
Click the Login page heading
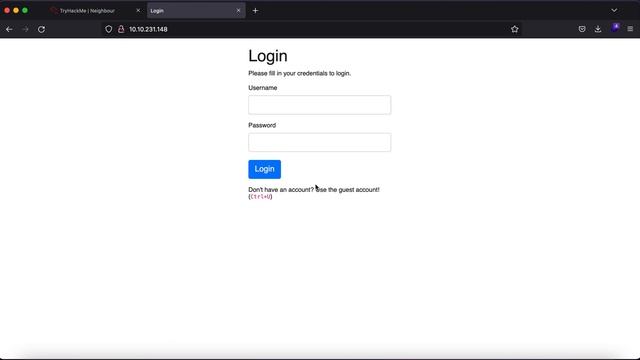tap(268, 56)
